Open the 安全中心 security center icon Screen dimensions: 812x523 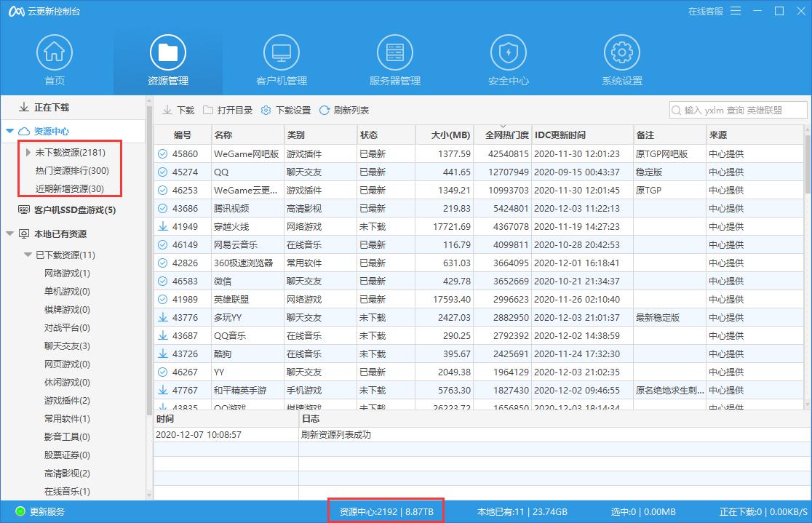508,51
